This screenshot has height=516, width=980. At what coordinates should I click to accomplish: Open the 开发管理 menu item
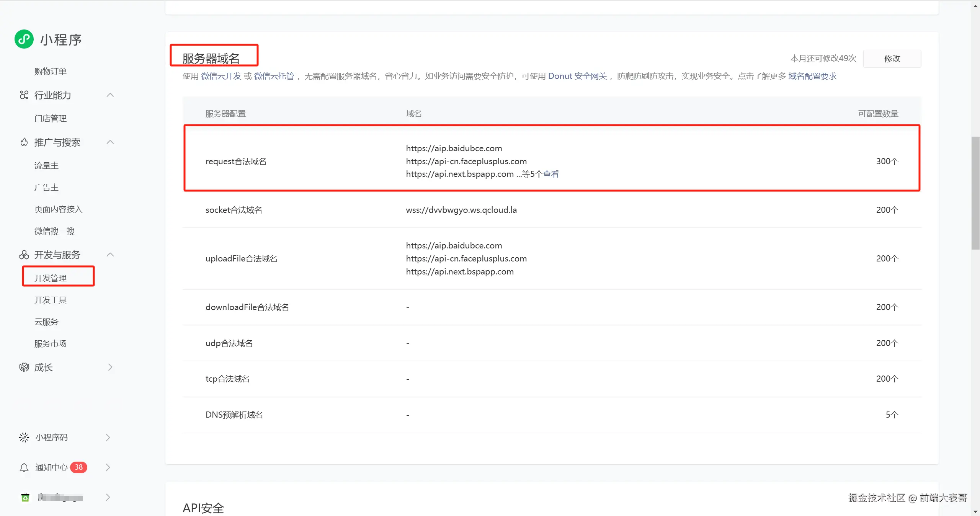click(x=51, y=278)
